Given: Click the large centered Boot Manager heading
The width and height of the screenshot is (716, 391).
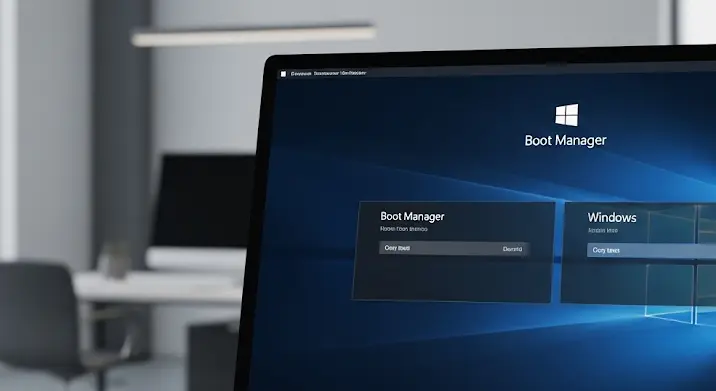Looking at the screenshot, I should tap(565, 141).
